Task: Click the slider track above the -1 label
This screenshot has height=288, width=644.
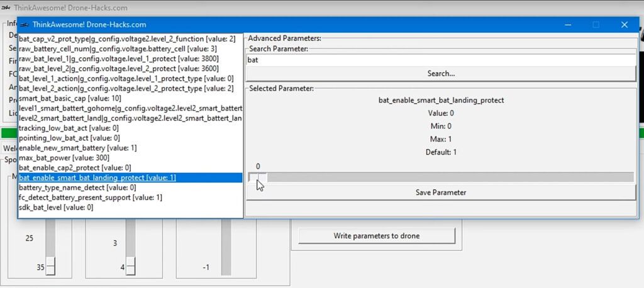Action: (226, 246)
